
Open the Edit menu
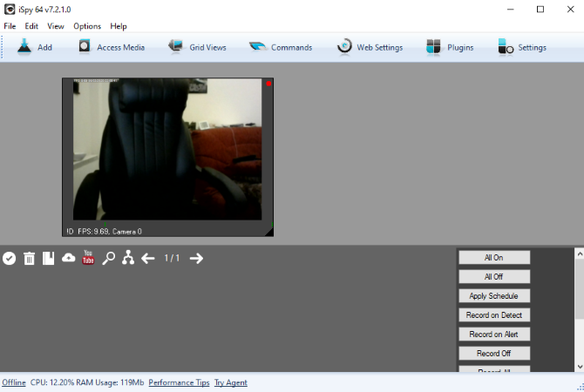click(x=31, y=26)
